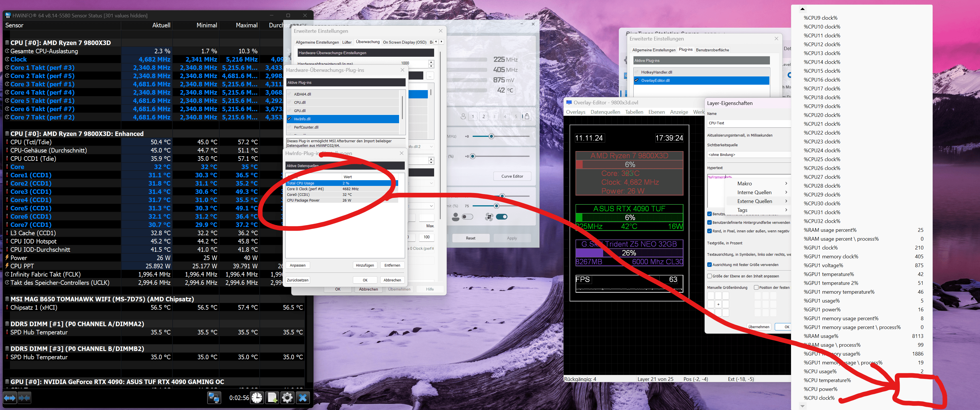Switch to Benutzeroberfläche tab in RivaTuner settings
Viewport: 980px width, 410px height.
click(712, 50)
